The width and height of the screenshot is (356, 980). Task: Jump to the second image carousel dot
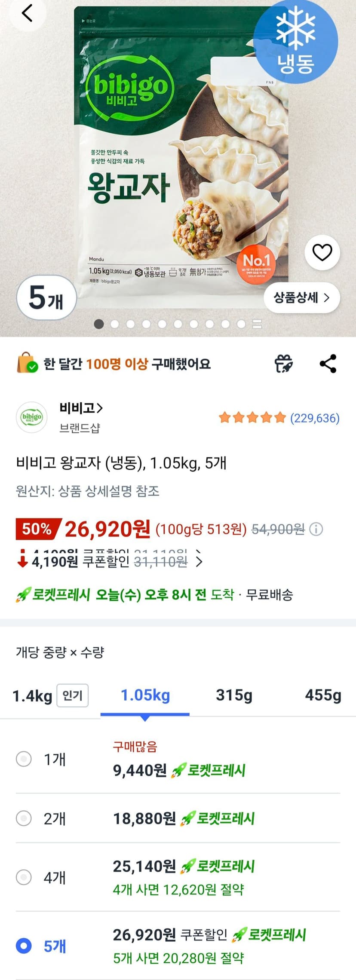115,324
